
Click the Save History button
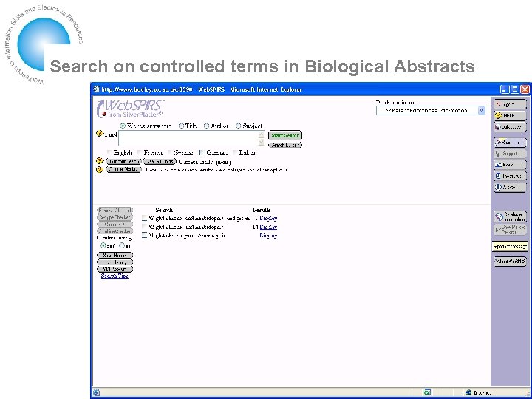(x=115, y=255)
